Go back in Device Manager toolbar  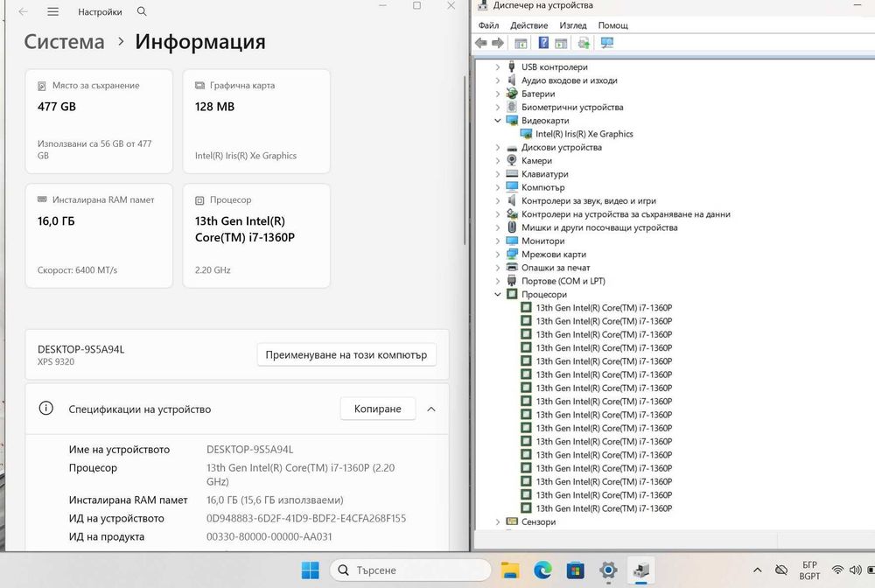[x=480, y=43]
